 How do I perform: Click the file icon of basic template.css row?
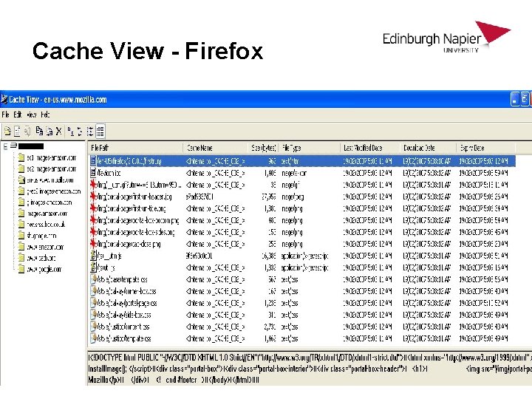pos(93,279)
